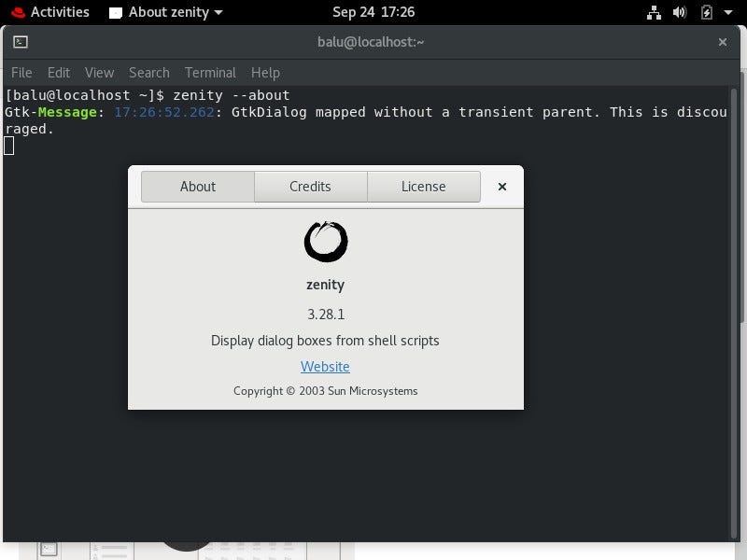The width and height of the screenshot is (747, 560).
Task: Open the File menu in the terminal
Action: 21,73
